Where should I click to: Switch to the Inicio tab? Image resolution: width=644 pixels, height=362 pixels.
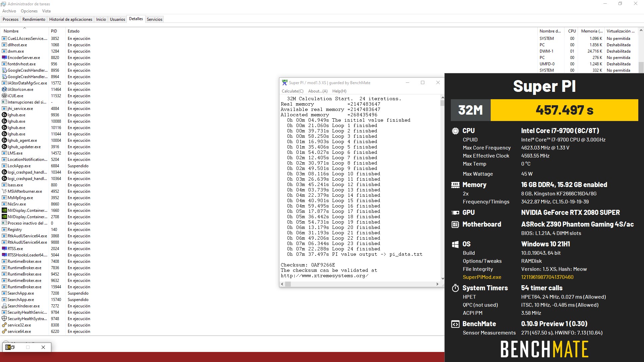coord(101,19)
